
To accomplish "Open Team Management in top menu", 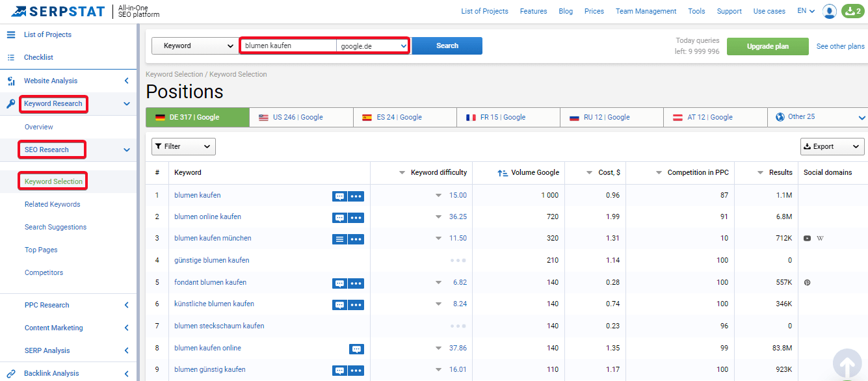I will [x=646, y=11].
